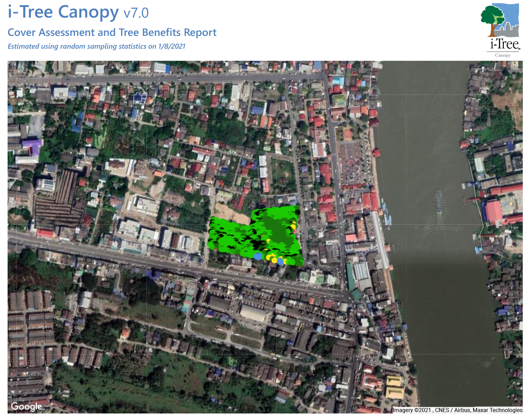Click the 'Estimated using random sampling statistics' text
This screenshot has width=528, height=420.
click(96, 46)
